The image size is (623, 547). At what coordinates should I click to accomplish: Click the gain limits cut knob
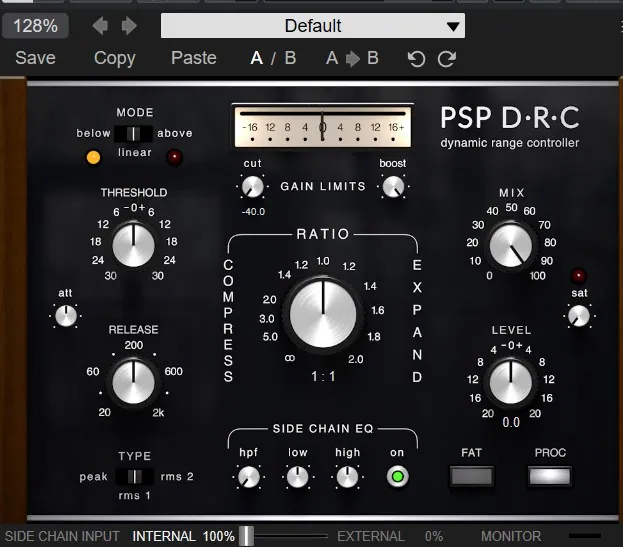253,186
